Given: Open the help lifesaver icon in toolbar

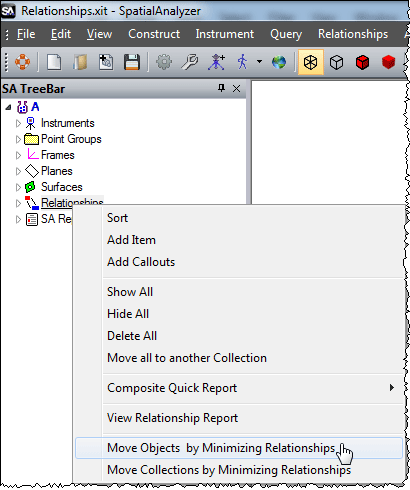Looking at the screenshot, I should (x=22, y=62).
